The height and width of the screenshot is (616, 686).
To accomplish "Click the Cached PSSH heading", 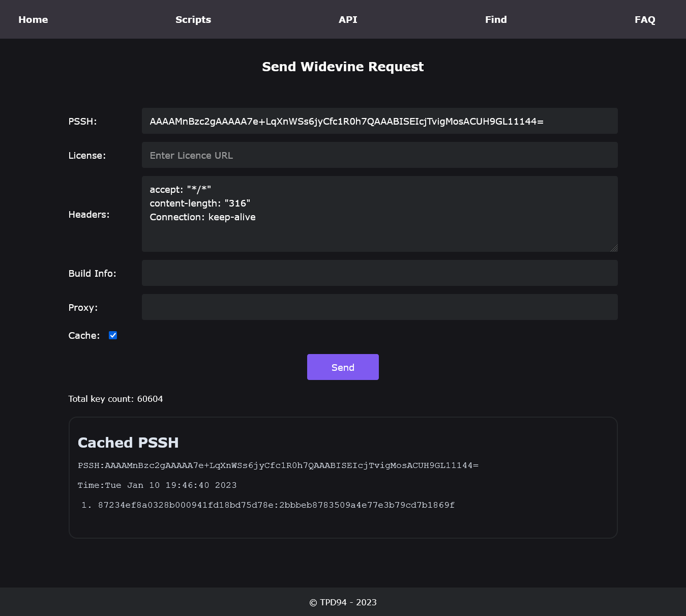I will click(x=128, y=443).
